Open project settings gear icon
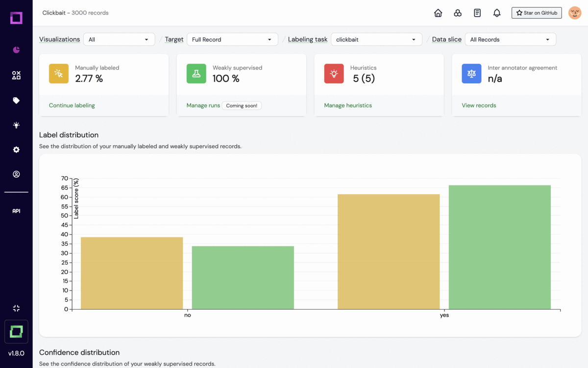The image size is (588, 368). point(16,150)
